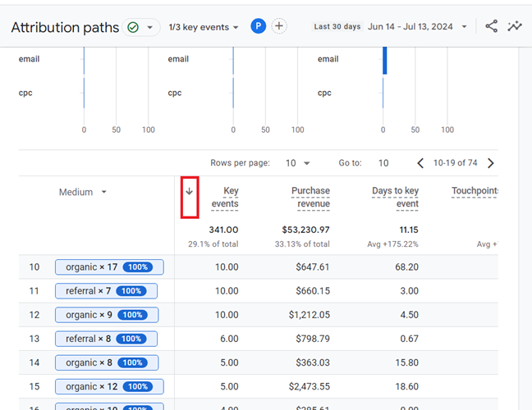Click the 68.20 days value
This screenshot has width=532, height=410.
click(x=406, y=267)
